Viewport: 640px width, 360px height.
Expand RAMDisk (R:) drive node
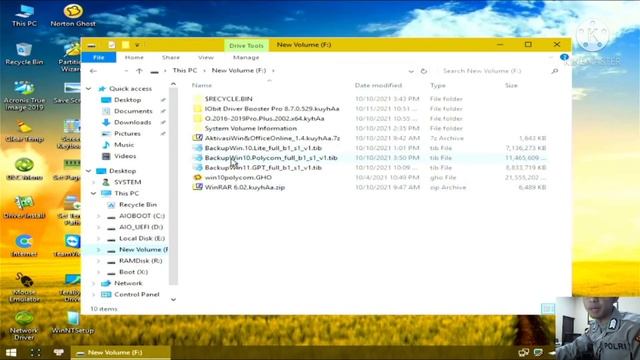pyautogui.click(x=98, y=261)
